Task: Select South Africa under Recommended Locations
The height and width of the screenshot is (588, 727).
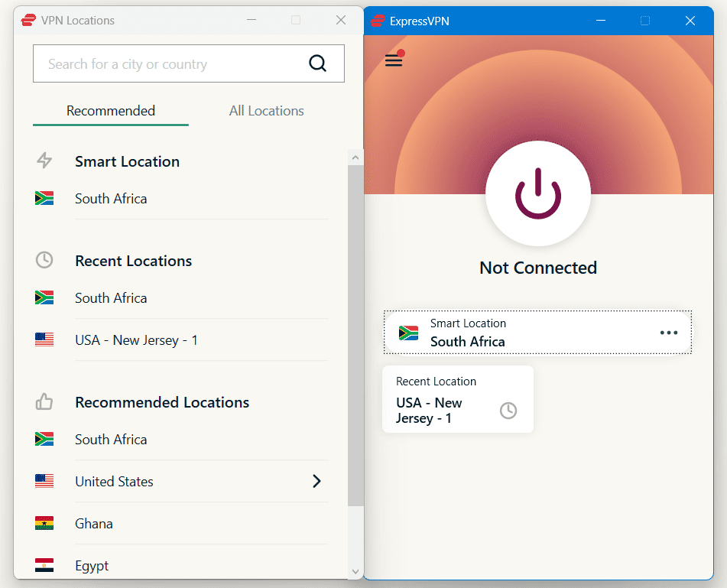Action: point(110,439)
